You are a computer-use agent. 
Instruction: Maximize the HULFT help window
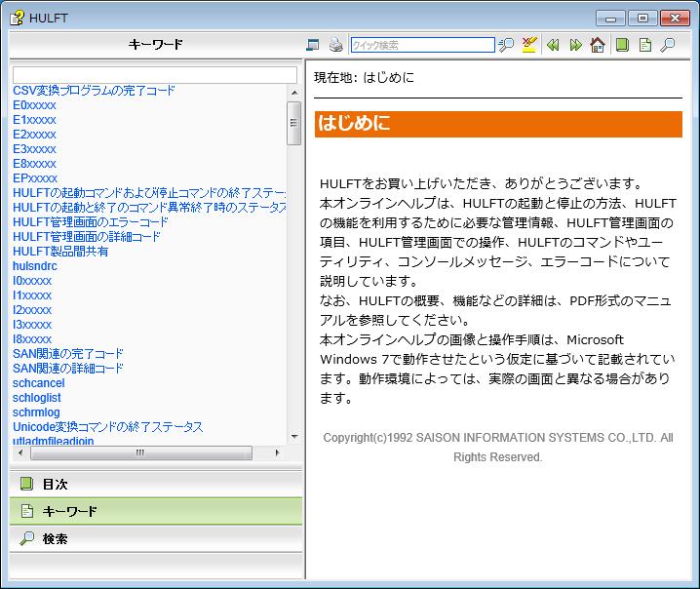tap(642, 19)
